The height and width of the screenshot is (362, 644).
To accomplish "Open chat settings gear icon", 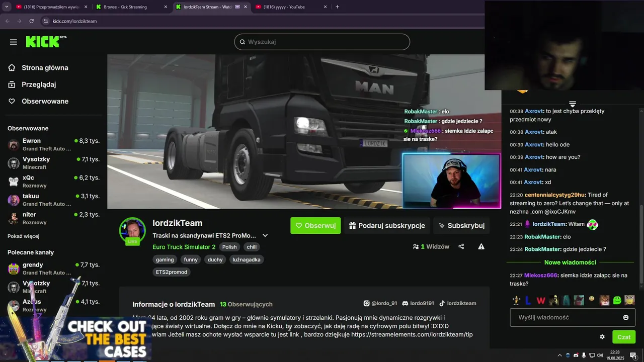I will (x=602, y=337).
